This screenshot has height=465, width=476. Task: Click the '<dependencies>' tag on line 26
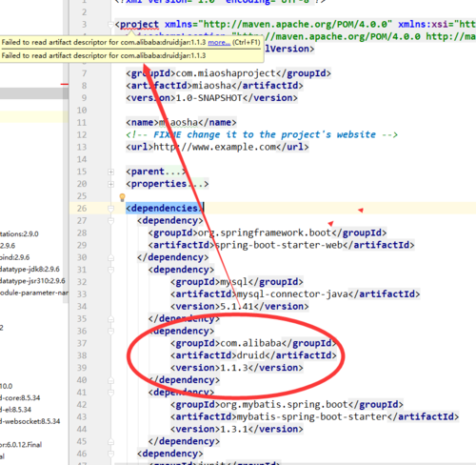(x=165, y=209)
